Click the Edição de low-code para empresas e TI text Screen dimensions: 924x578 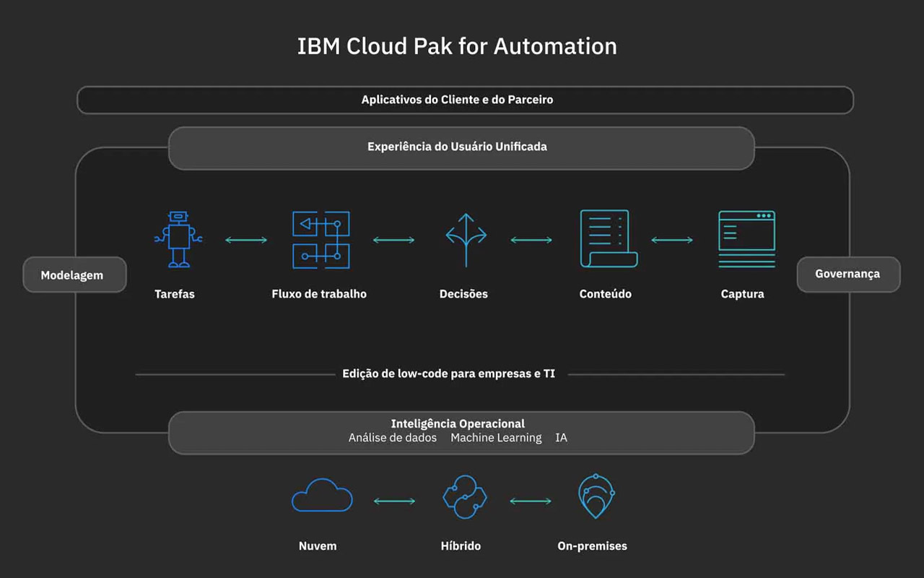(x=449, y=374)
